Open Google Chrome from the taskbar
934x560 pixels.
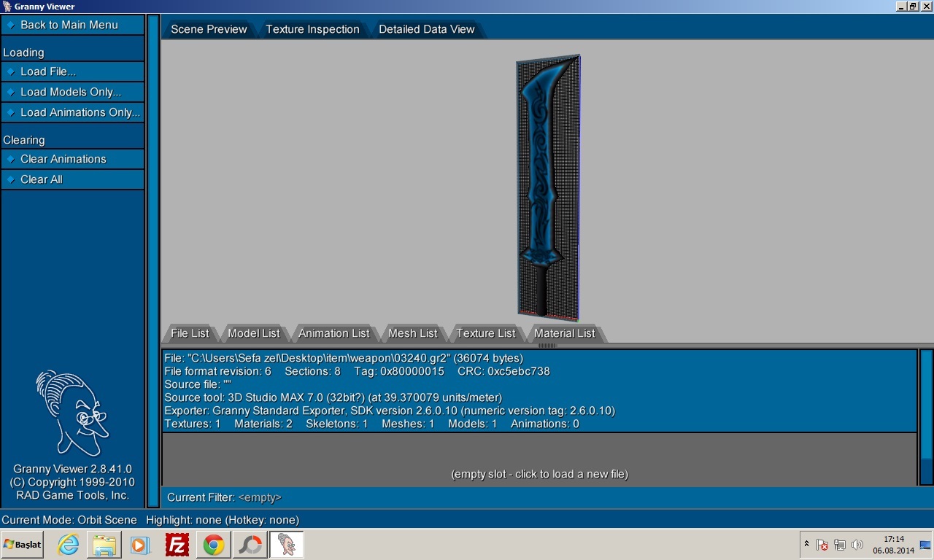pyautogui.click(x=214, y=545)
